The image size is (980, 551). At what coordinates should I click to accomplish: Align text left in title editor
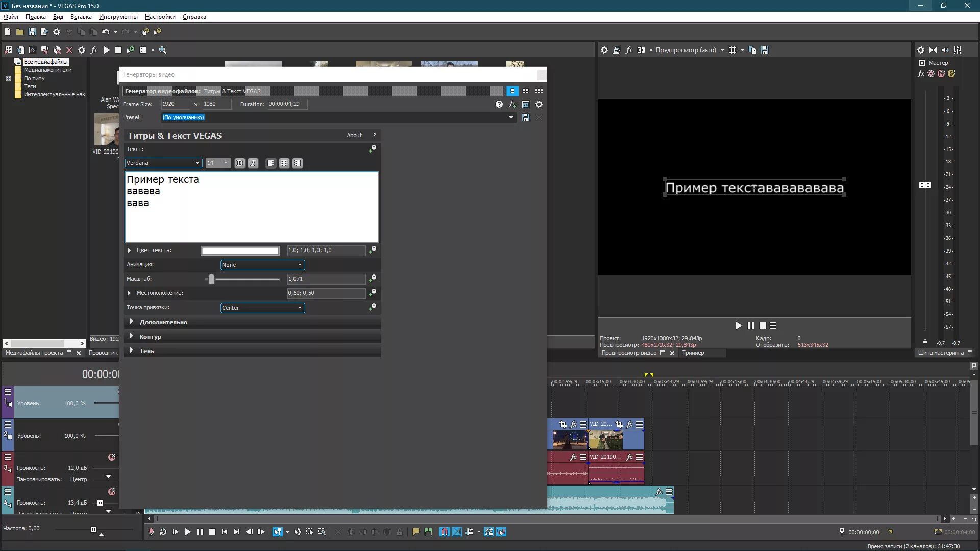tap(271, 163)
